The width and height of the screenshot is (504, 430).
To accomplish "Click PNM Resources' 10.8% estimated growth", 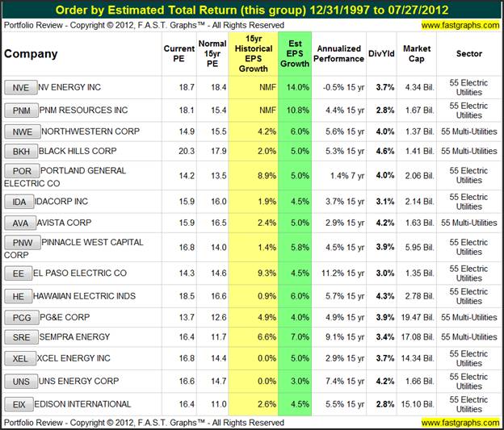I will pos(298,111).
